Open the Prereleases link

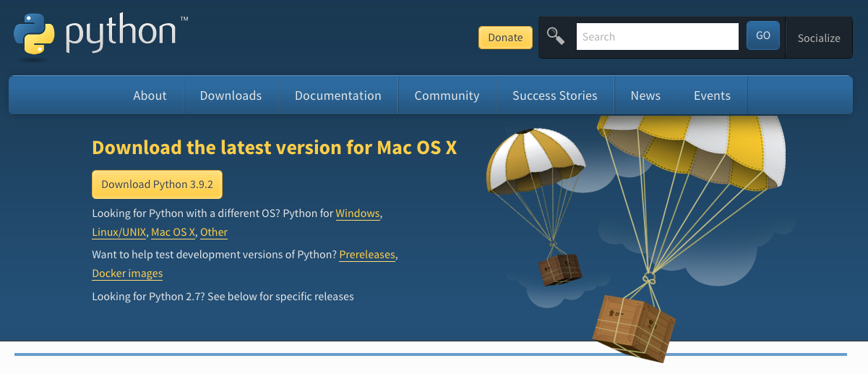[367, 255]
